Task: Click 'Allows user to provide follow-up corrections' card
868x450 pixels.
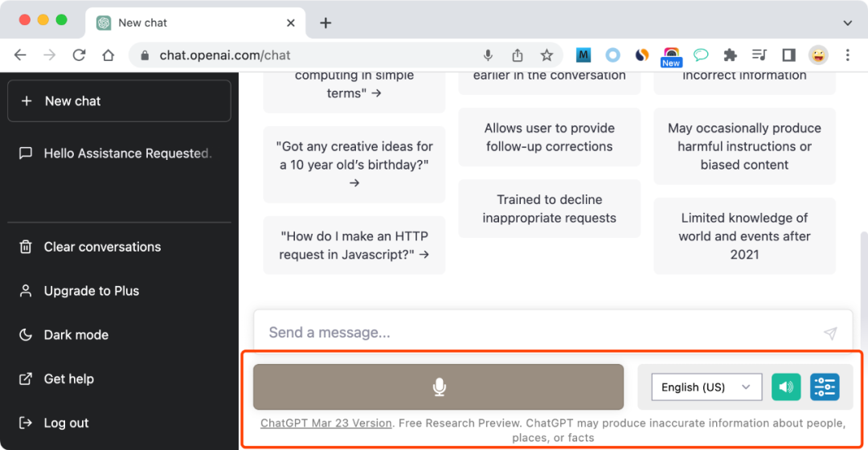Action: pyautogui.click(x=549, y=137)
